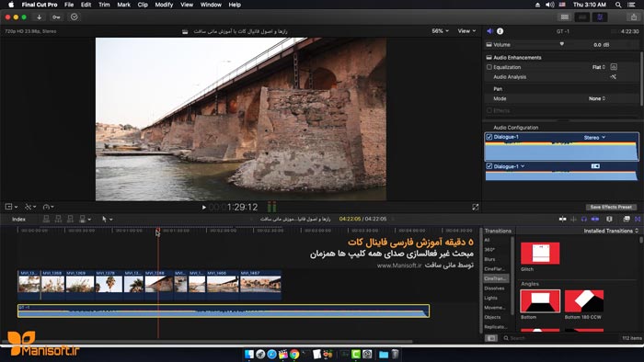Click the share export icon
The width and height of the screenshot is (644, 362).
coord(634,17)
